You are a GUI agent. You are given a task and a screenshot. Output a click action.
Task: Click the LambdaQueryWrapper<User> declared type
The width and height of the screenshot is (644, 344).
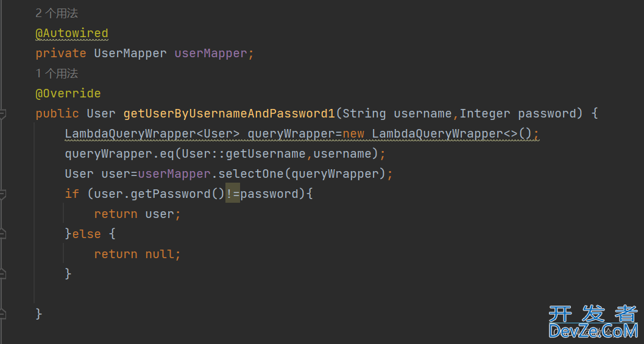pos(152,134)
